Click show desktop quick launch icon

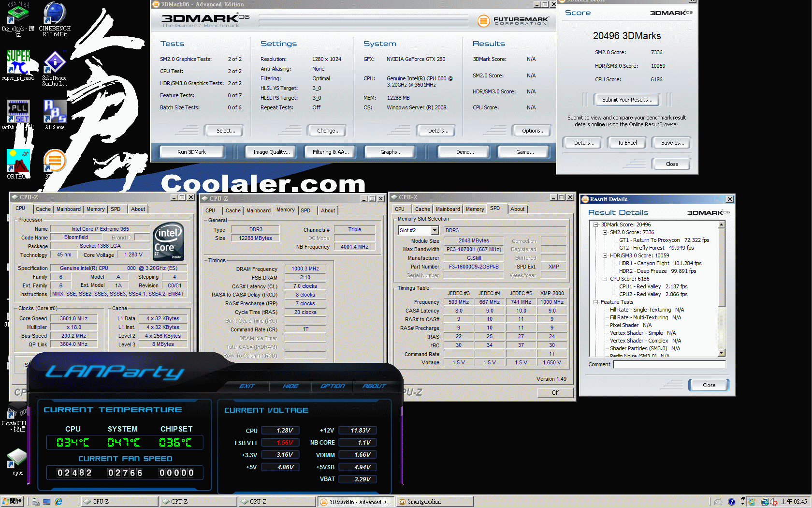coord(47,502)
